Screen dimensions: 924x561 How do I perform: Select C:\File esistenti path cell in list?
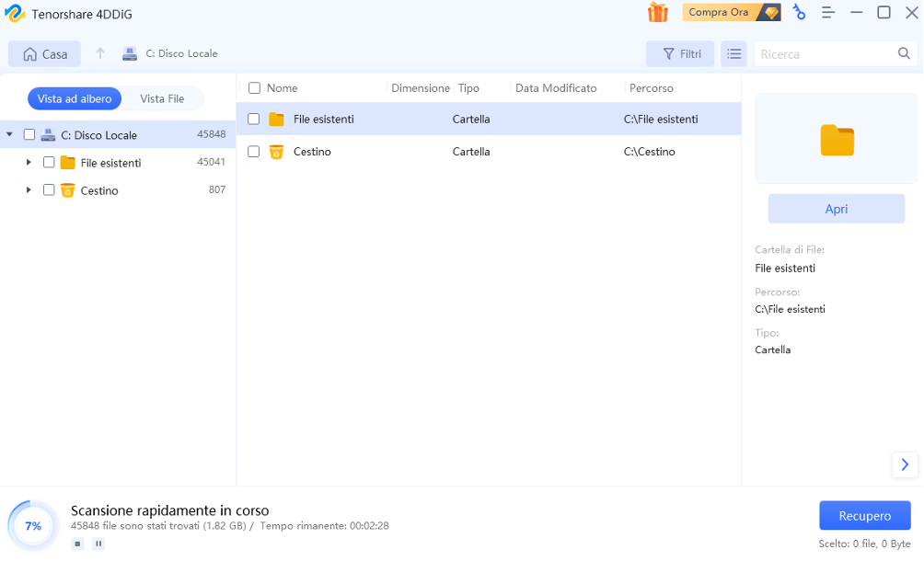tap(661, 119)
